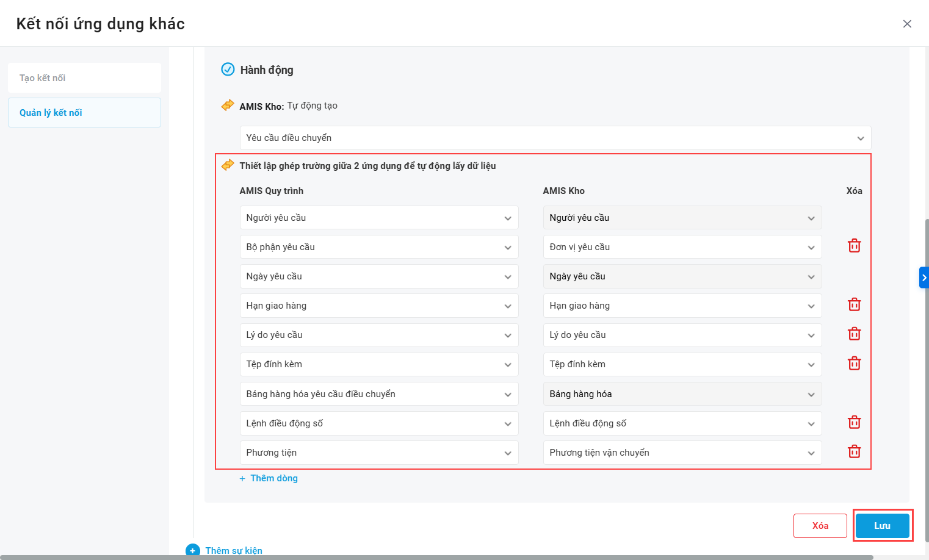929x560 pixels.
Task: Remove the Tệp đính kèm mapping row
Action: pyautogui.click(x=854, y=364)
